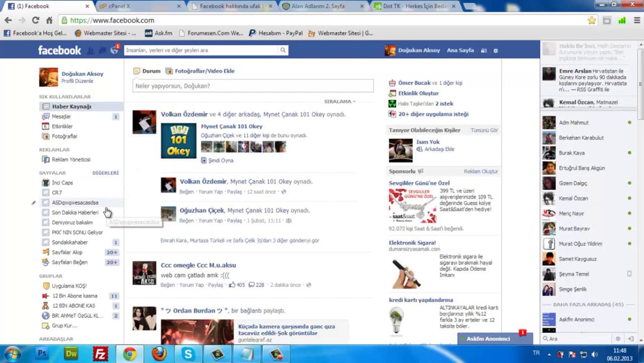This screenshot has width=644, height=363.
Task: Open Doğukan Aksoy profile in header
Action: click(412, 50)
